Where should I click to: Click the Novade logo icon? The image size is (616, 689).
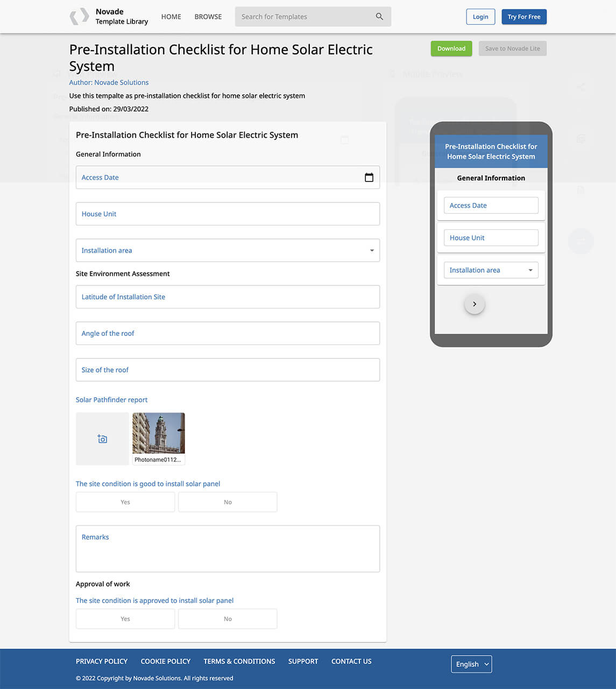pos(79,17)
